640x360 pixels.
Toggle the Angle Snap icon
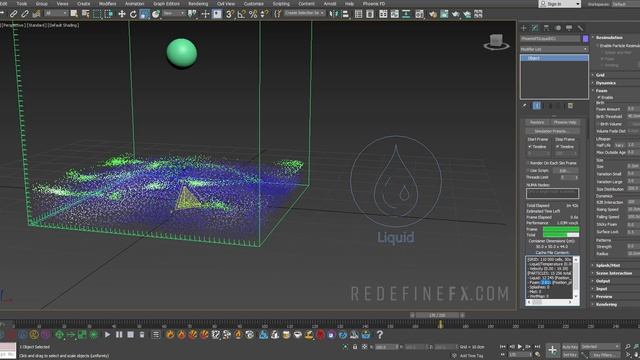[x=241, y=14]
